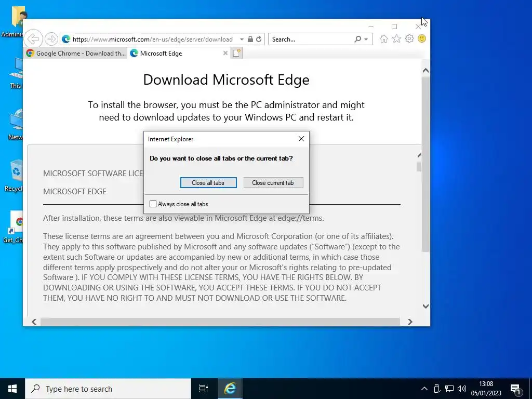Click the dialog question about closing tabs
The height and width of the screenshot is (399, 532).
221,158
